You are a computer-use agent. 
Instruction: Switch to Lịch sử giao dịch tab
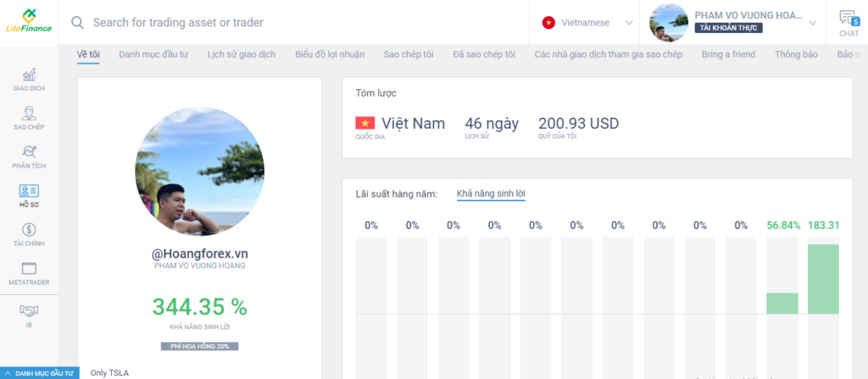(x=242, y=54)
